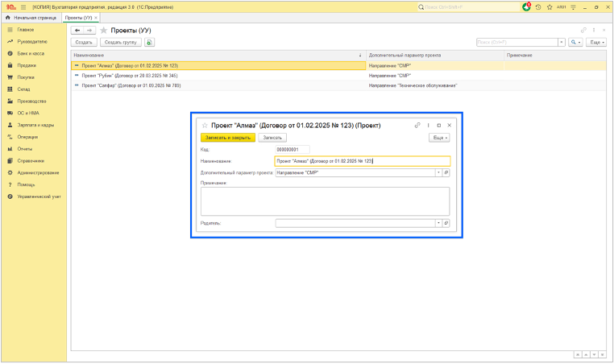Expand dropdown of 'Дополнительный параметр проекта' field
614x364 pixels.
click(x=439, y=172)
